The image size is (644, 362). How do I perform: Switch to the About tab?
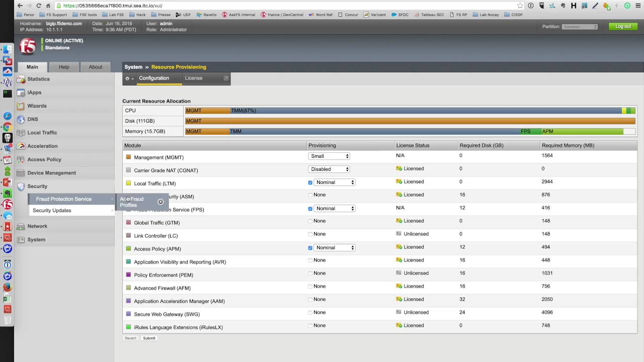point(96,67)
